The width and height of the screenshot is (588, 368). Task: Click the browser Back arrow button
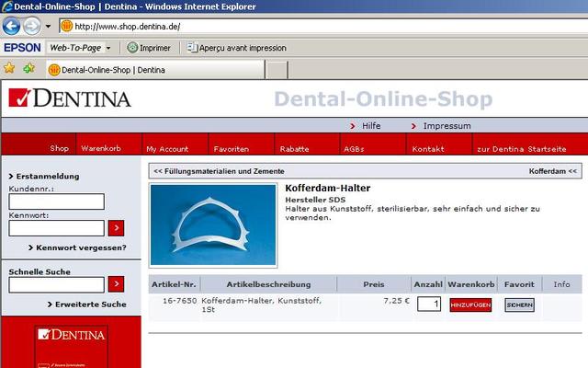click(11, 27)
